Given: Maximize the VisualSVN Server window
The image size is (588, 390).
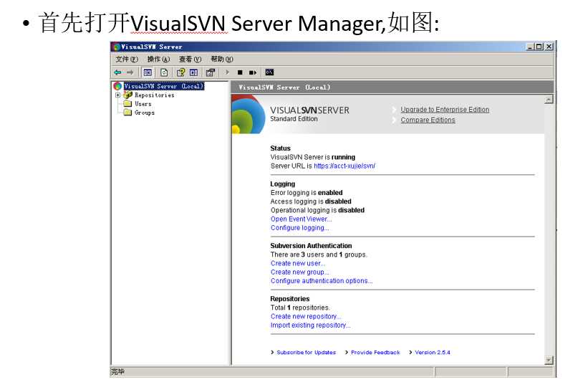Looking at the screenshot, I should pos(539,47).
